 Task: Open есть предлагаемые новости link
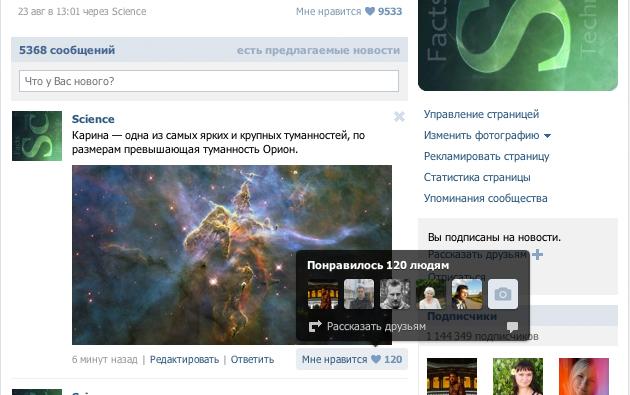click(318, 50)
